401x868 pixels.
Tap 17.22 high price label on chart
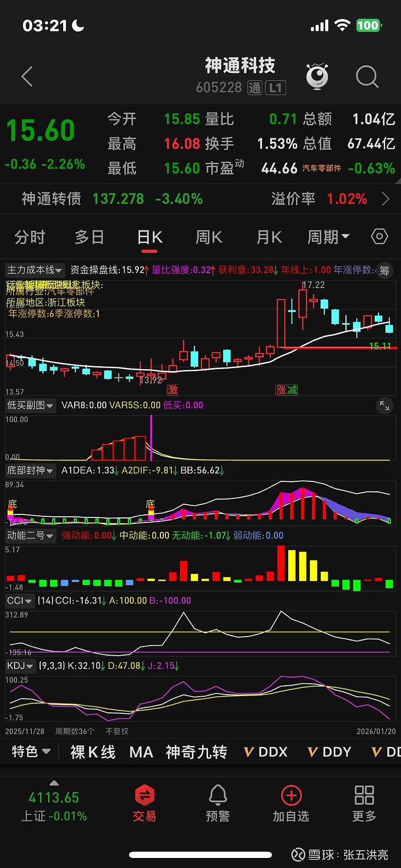313,285
